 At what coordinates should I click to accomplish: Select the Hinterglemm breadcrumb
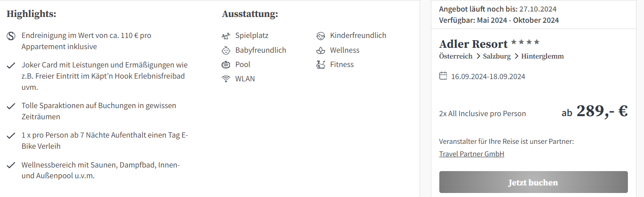point(542,56)
